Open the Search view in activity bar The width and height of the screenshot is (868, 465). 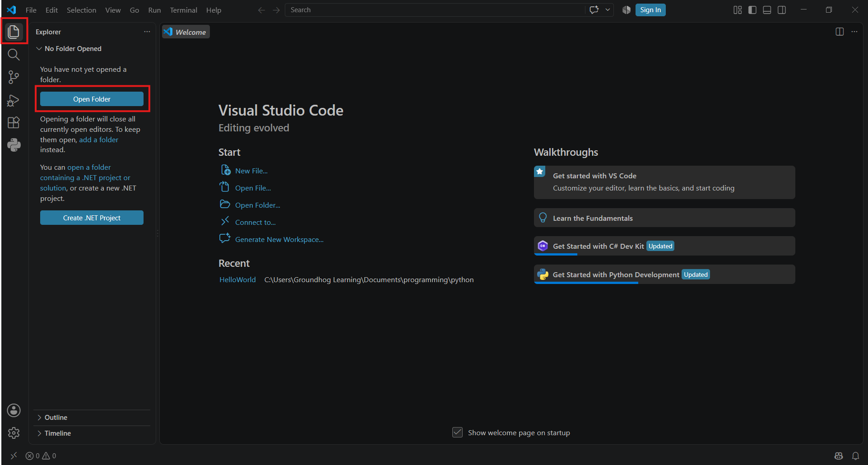14,55
